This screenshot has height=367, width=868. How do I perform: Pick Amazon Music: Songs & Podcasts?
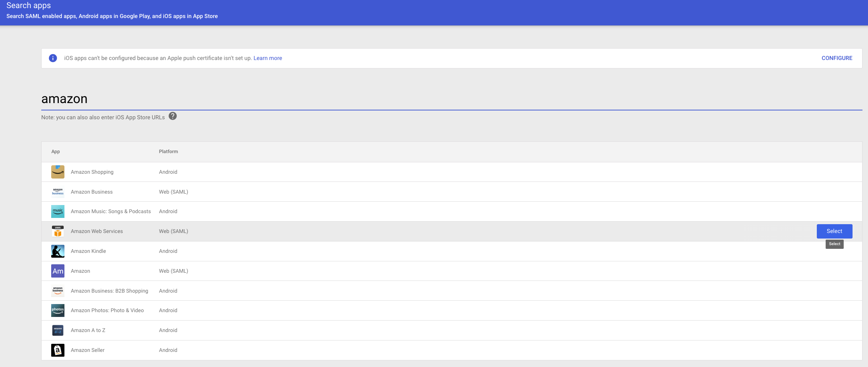pyautogui.click(x=111, y=211)
